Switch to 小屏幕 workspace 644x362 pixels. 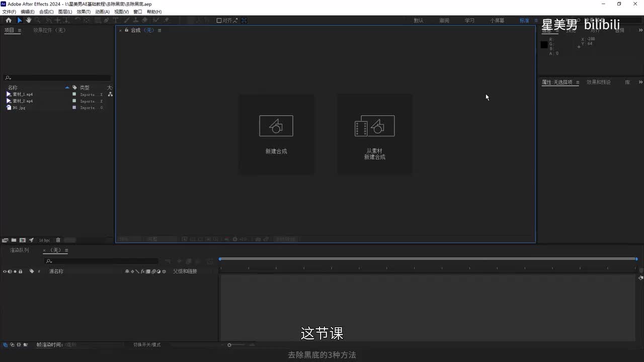point(498,21)
